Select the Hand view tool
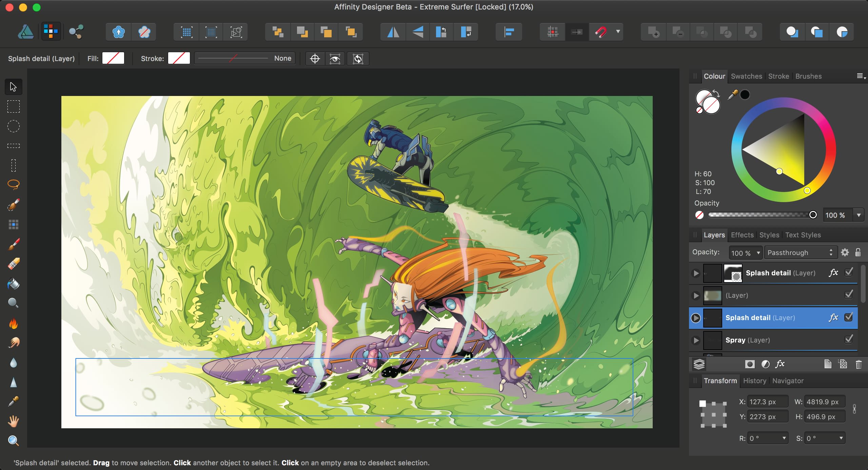Image resolution: width=868 pixels, height=470 pixels. 13,422
